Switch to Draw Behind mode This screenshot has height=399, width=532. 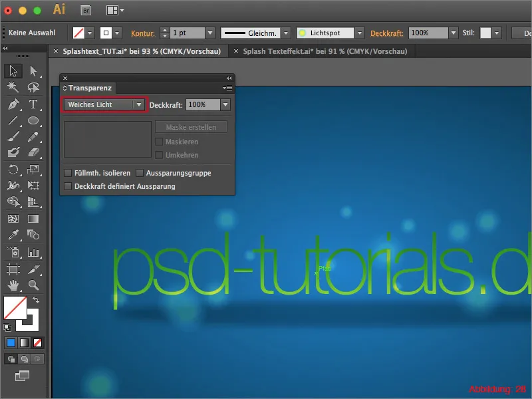(x=24, y=359)
